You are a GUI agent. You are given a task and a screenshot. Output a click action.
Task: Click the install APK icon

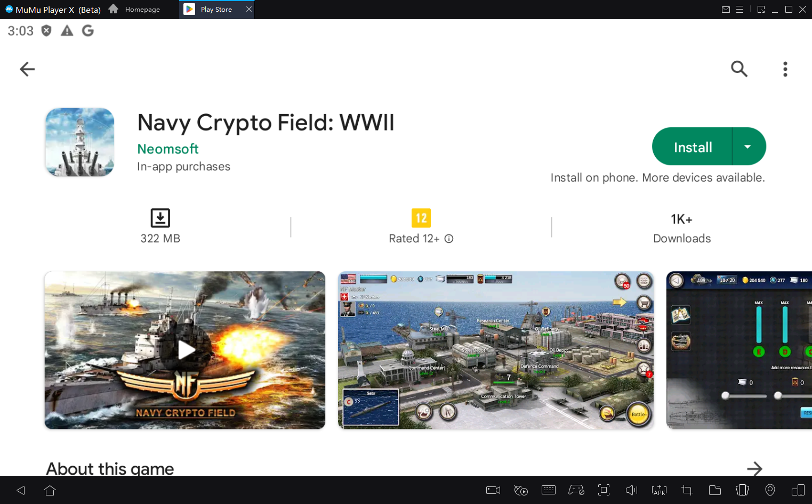pos(659,490)
